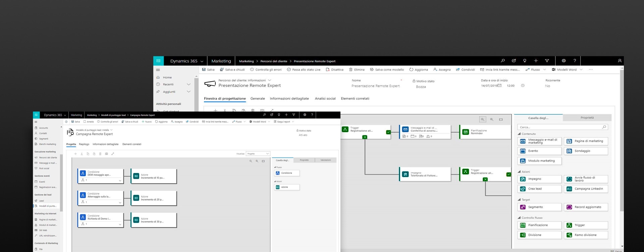Click Percorsi del cliente breadcrumb link
644x252 pixels.
click(274, 61)
